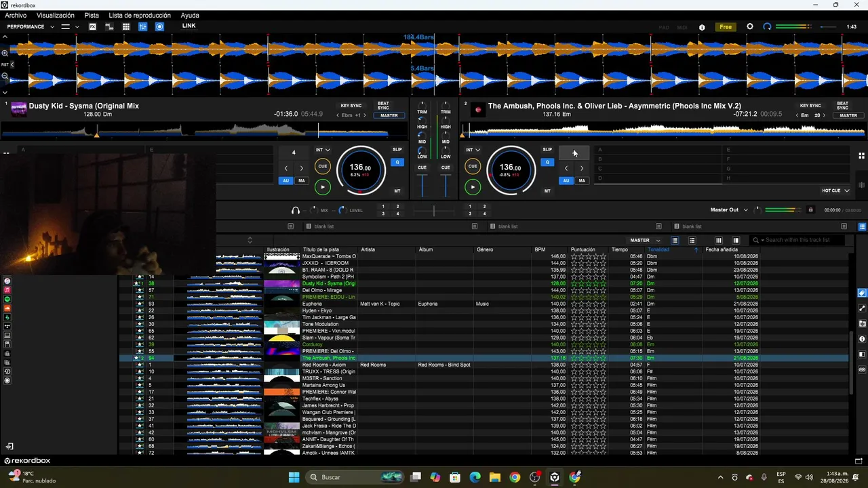Image resolution: width=868 pixels, height=488 pixels.
Task: Play deck 1 with the green play button
Action: point(323,186)
